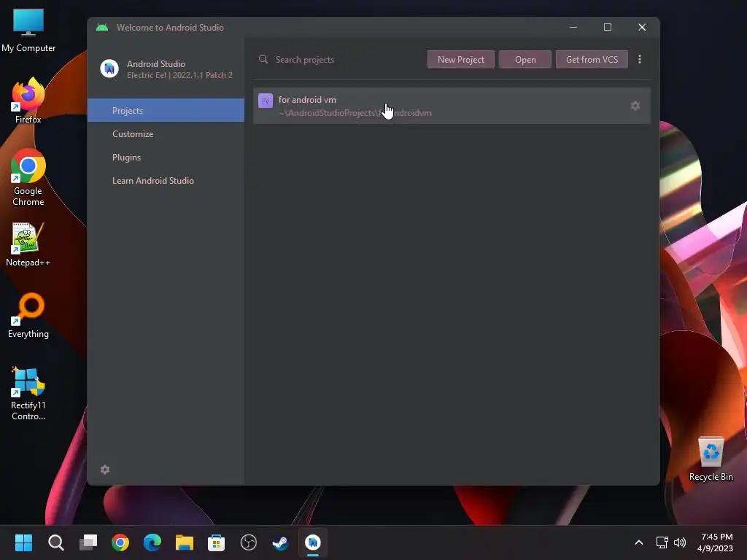This screenshot has height=560, width=747.
Task: Click the Get from VCS button
Action: coord(592,60)
